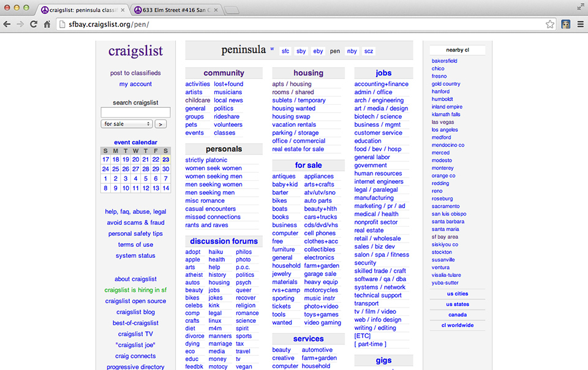The image size is (588, 370).
Task: Close the craigslist peninsula tab
Action: pos(123,10)
